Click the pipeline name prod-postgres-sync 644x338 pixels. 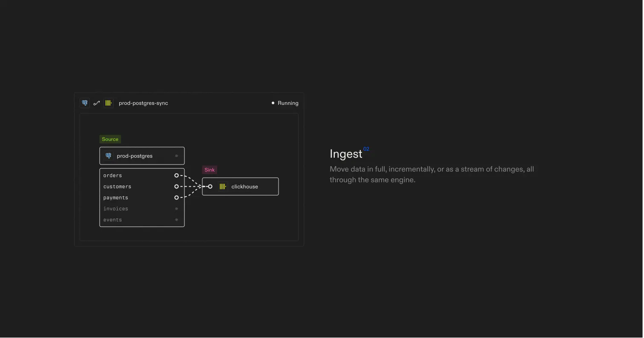tap(144, 103)
